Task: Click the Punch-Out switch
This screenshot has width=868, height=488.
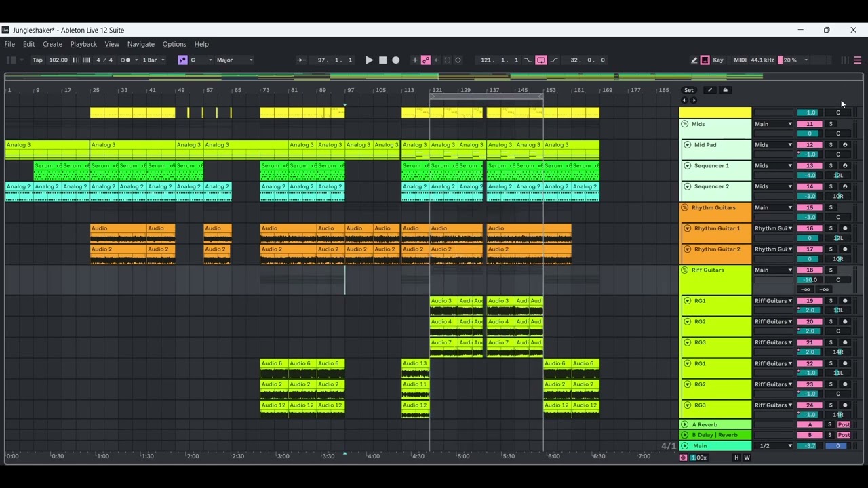Action: pyautogui.click(x=554, y=60)
